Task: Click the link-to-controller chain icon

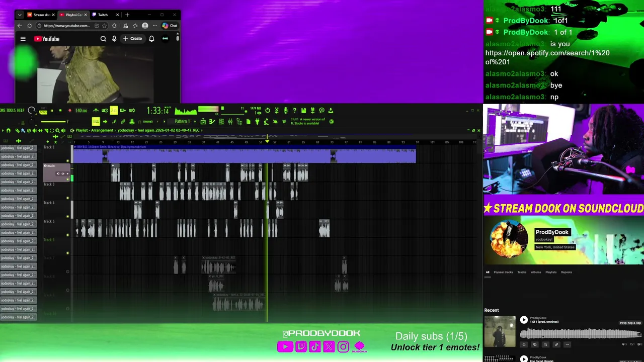Action: click(123, 121)
